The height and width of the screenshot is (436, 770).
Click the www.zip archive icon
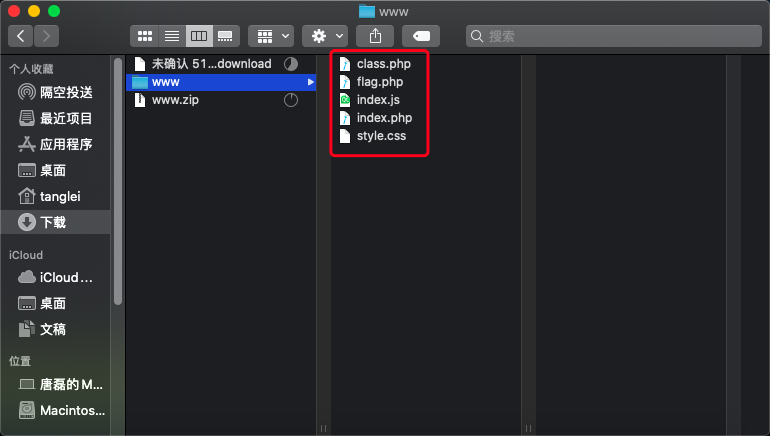point(140,100)
